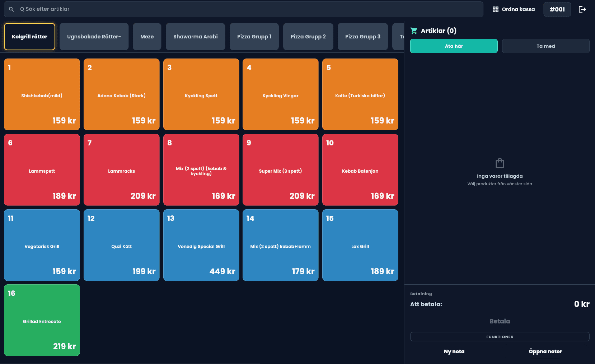Image resolution: width=595 pixels, height=364 pixels.
Task: Select the Grillad Entrecote tile
Action: (42, 320)
